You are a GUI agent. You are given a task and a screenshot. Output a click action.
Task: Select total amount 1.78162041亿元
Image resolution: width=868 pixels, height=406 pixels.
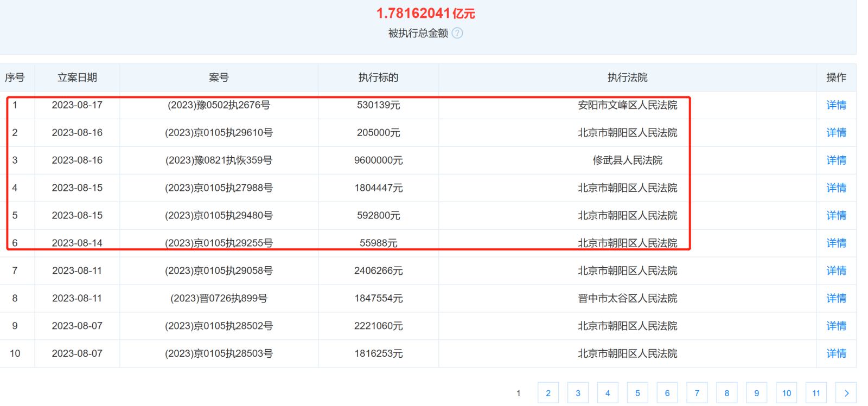pos(426,14)
